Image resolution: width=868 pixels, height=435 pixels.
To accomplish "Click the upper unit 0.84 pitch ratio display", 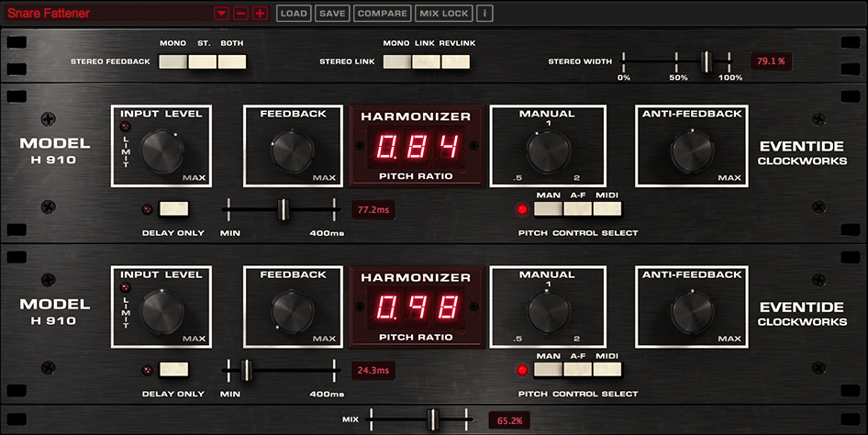I will point(417,147).
